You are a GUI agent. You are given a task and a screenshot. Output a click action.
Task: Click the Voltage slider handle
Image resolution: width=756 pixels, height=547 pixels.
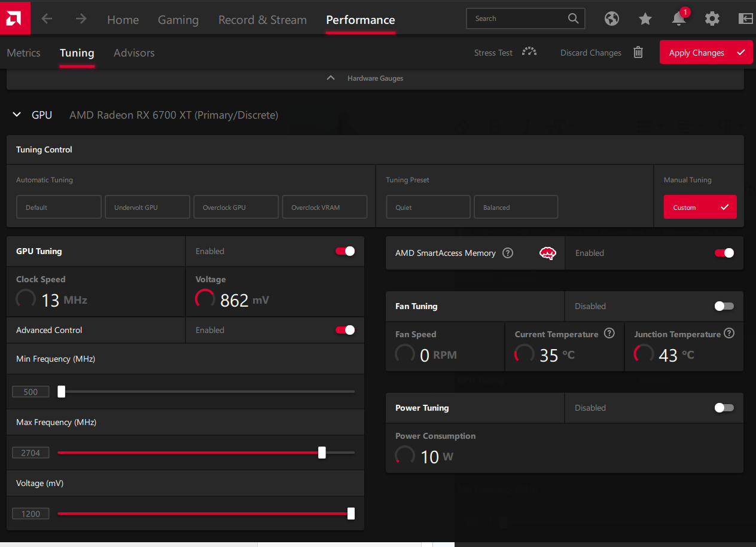[x=351, y=514]
